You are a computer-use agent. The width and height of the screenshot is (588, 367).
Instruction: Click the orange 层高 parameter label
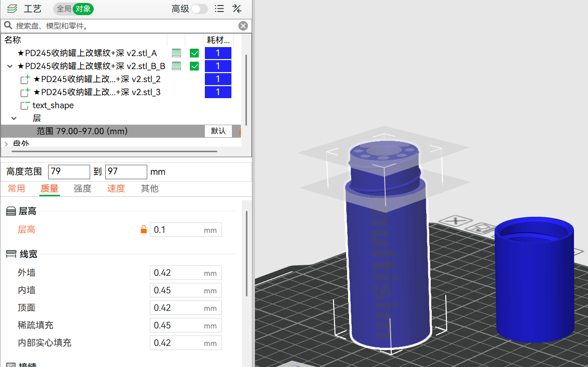point(26,229)
